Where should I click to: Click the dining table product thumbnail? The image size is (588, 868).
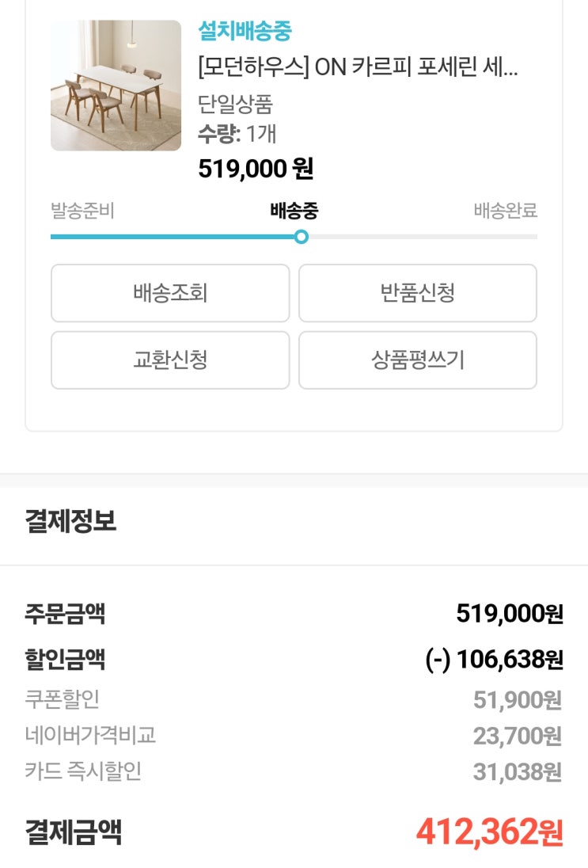click(116, 86)
